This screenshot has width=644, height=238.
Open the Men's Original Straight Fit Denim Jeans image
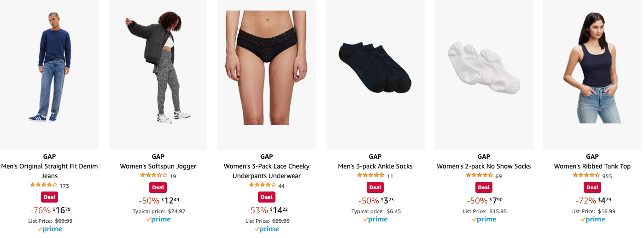pos(49,75)
